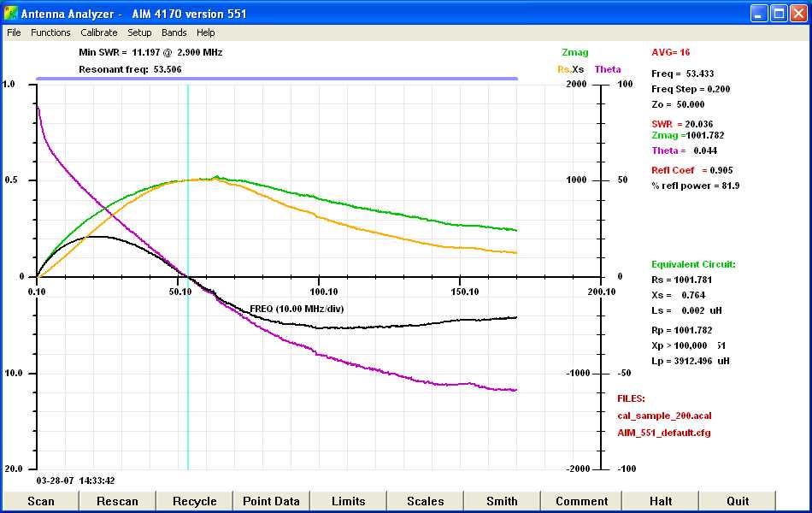Open the Functions menu

click(x=50, y=32)
